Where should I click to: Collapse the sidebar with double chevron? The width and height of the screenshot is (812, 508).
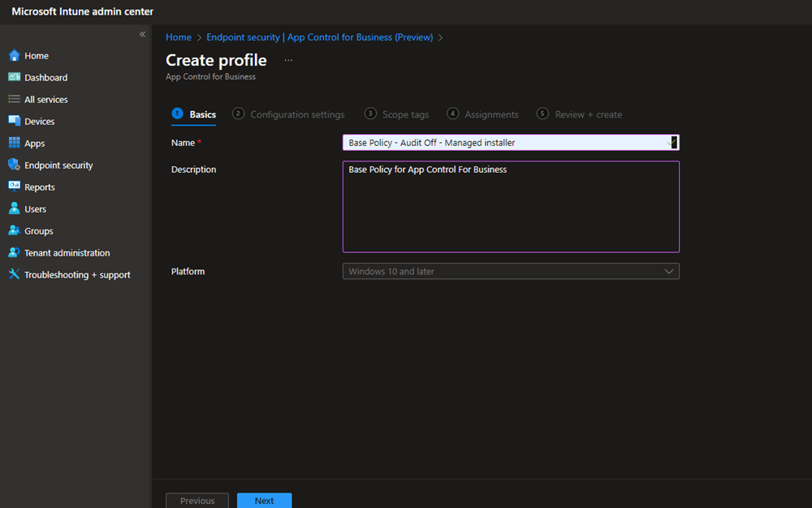pyautogui.click(x=142, y=34)
